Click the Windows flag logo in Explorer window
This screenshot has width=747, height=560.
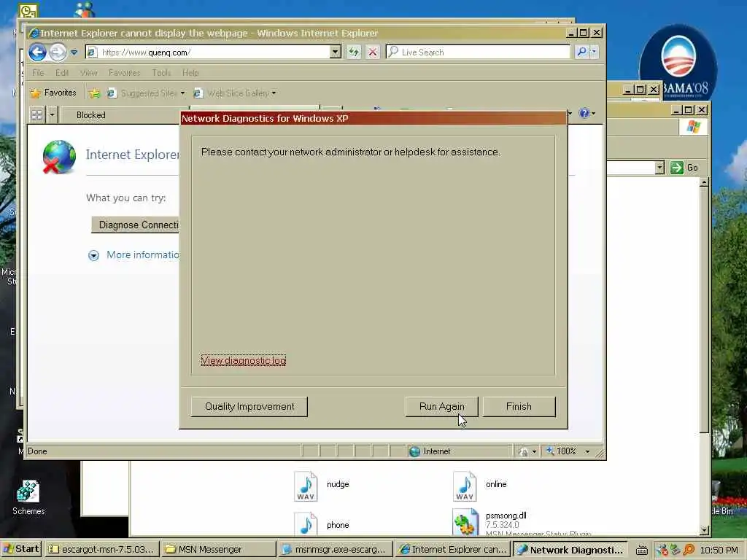(693, 127)
